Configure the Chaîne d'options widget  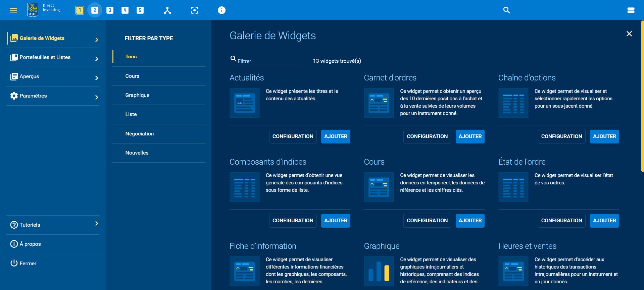tap(562, 136)
